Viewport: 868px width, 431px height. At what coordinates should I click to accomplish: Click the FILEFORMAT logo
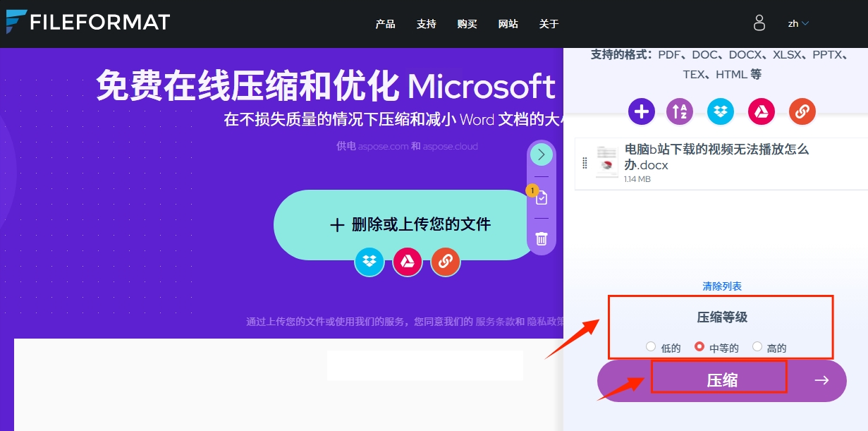pos(87,22)
